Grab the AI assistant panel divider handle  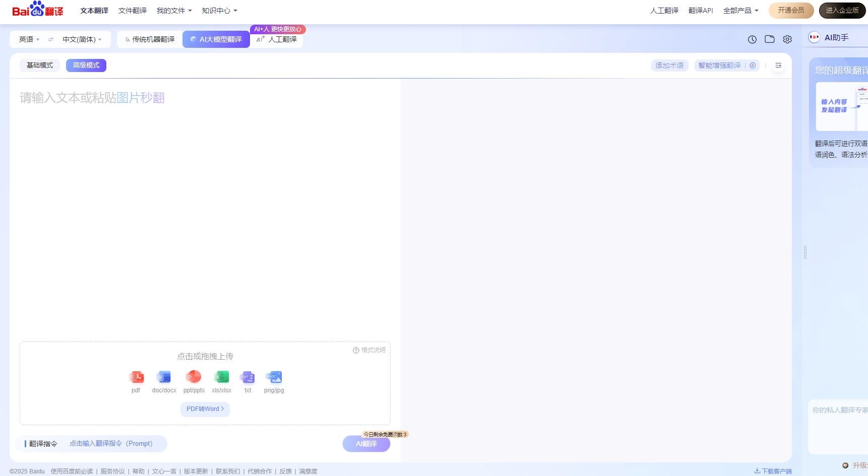click(805, 252)
